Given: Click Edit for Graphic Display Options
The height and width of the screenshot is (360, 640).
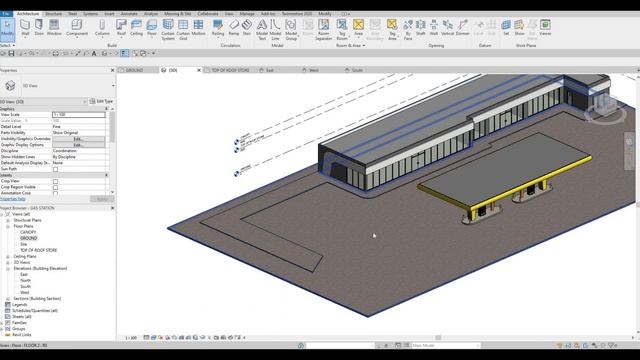Looking at the screenshot, I should 78,145.
